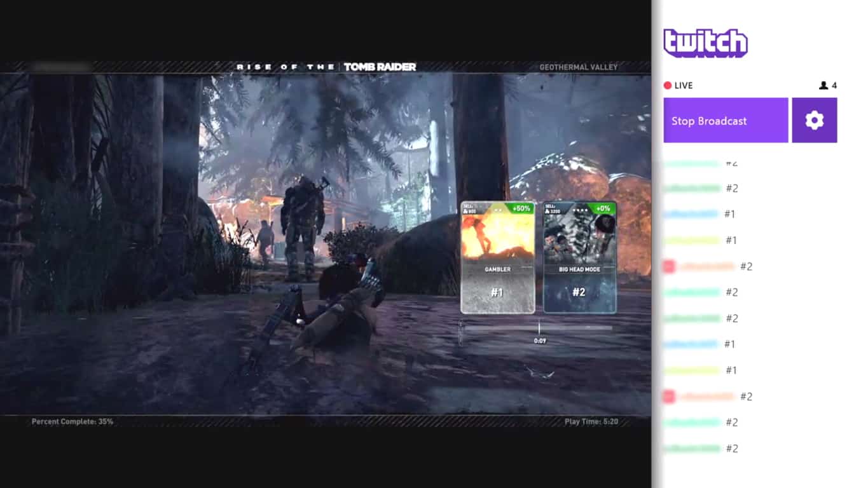Click the Rise of the Tomb Raider title
Screen dimensions: 868x488
(x=326, y=67)
